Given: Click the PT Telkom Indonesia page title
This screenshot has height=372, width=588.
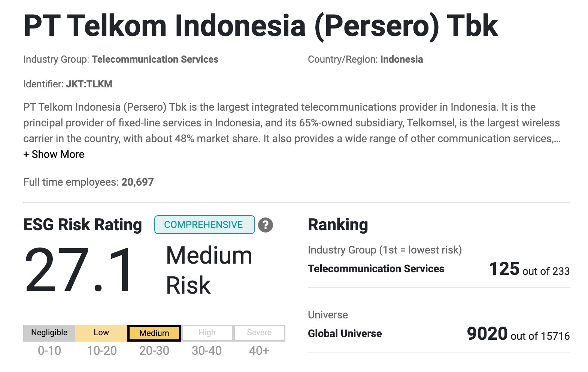Looking at the screenshot, I should tap(261, 25).
